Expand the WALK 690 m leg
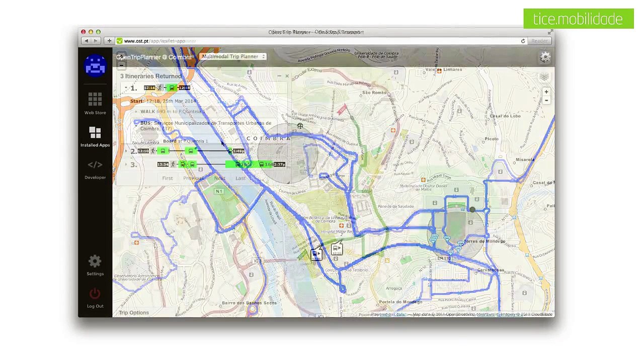The image size is (644, 362). pyautogui.click(x=136, y=112)
